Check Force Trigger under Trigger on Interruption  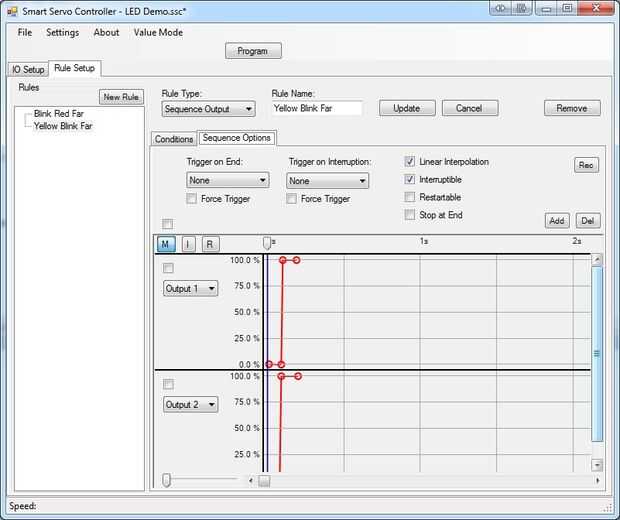[x=291, y=199]
